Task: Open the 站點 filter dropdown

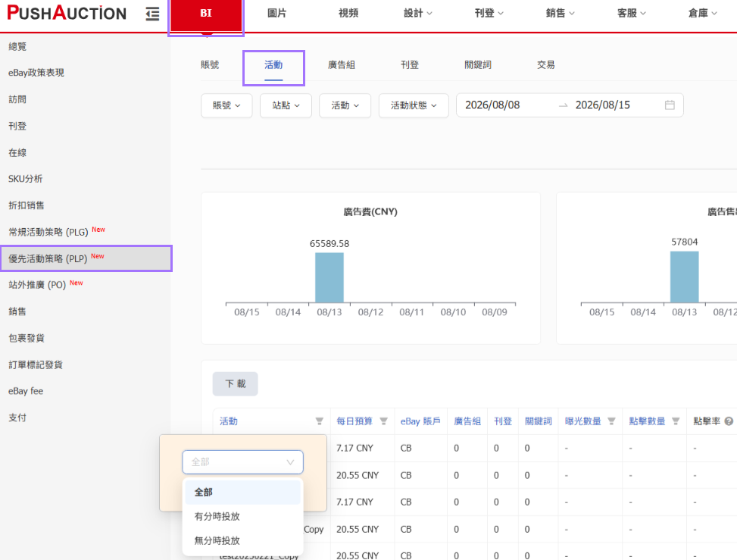Action: [x=286, y=105]
